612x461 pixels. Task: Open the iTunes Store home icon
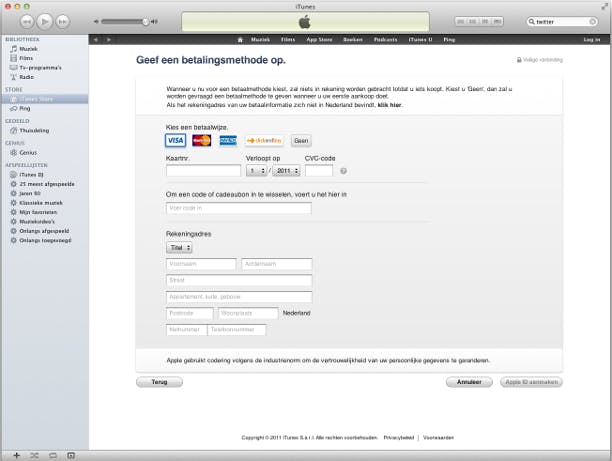[240, 39]
